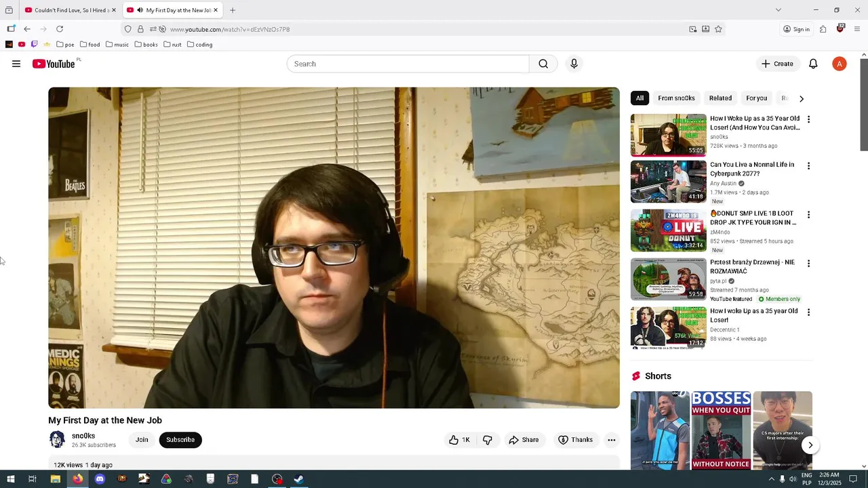
Task: Open options for 35 Year Old Loser video
Action: (808, 119)
